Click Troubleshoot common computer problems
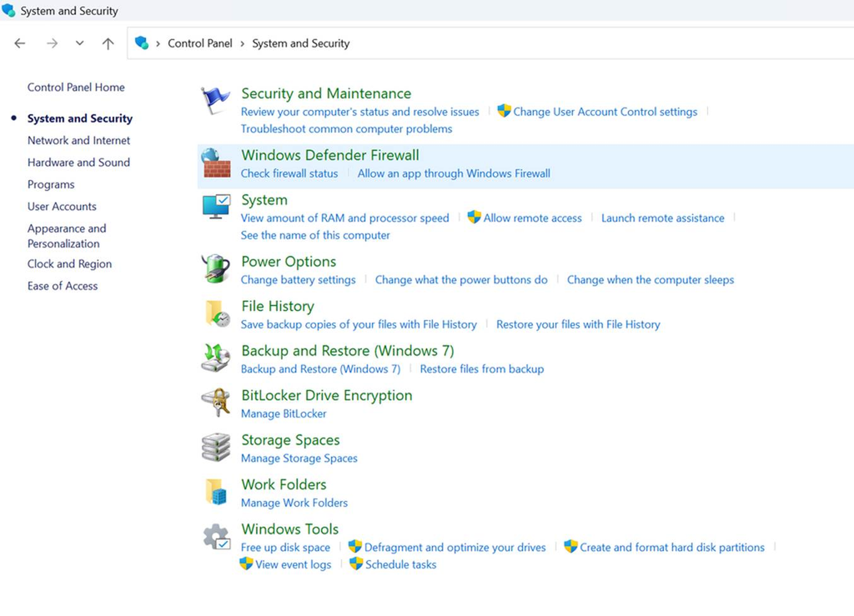 click(x=346, y=129)
